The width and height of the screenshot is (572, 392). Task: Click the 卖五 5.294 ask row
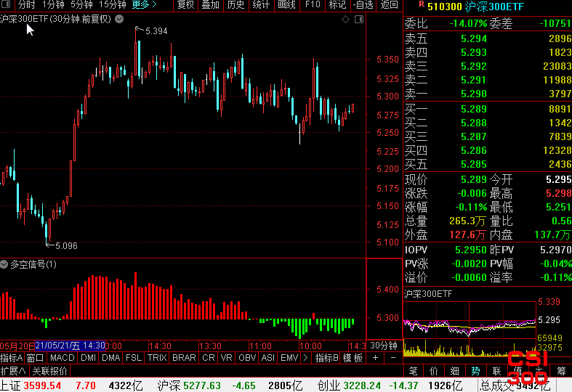488,38
